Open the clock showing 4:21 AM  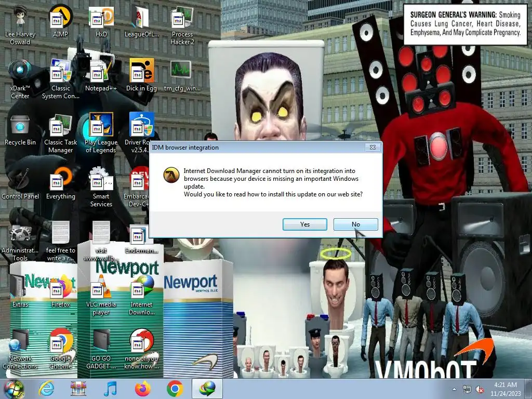pyautogui.click(x=505, y=389)
